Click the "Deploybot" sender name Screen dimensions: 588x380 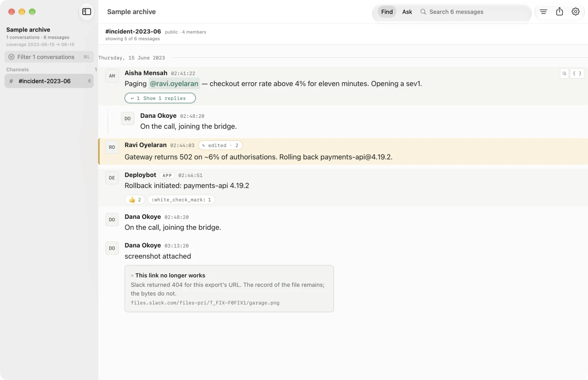(140, 175)
